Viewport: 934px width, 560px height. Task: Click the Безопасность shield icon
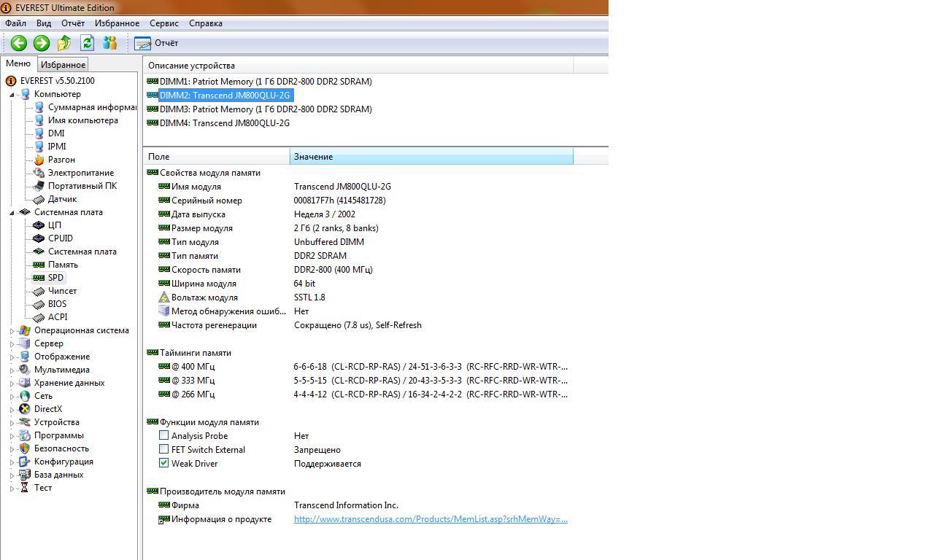(x=25, y=448)
